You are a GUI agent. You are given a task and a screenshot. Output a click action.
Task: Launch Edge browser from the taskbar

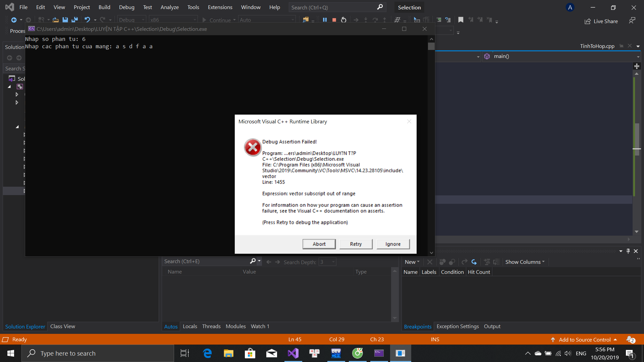click(x=207, y=353)
